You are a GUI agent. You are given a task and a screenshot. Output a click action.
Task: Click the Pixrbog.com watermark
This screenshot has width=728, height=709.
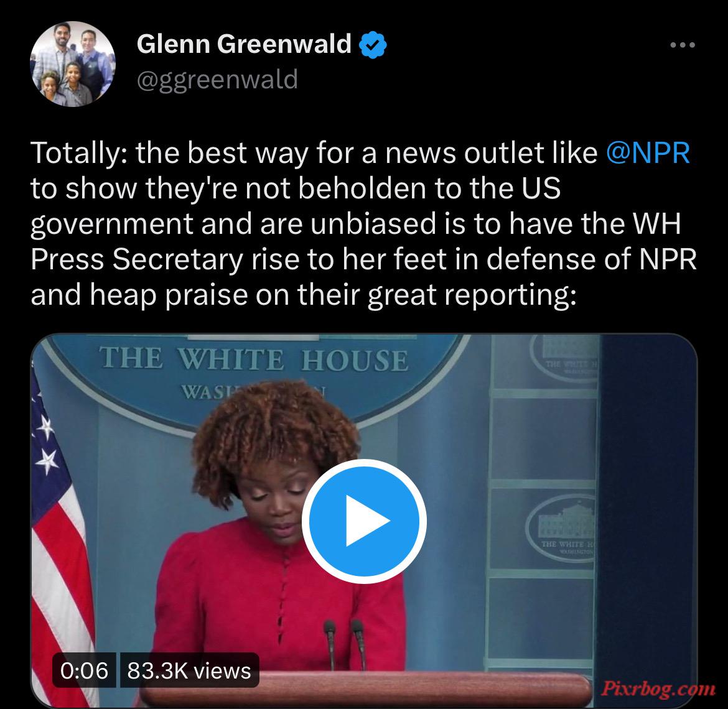[x=658, y=688]
